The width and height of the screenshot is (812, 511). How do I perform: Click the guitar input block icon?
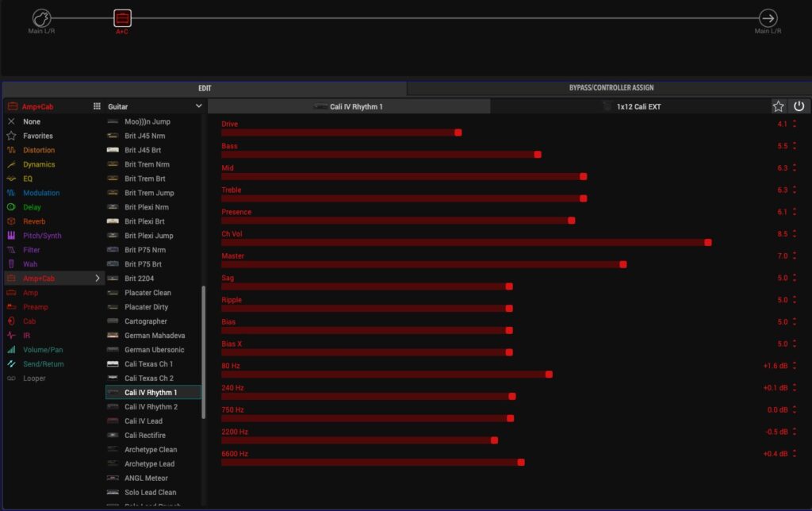click(42, 17)
